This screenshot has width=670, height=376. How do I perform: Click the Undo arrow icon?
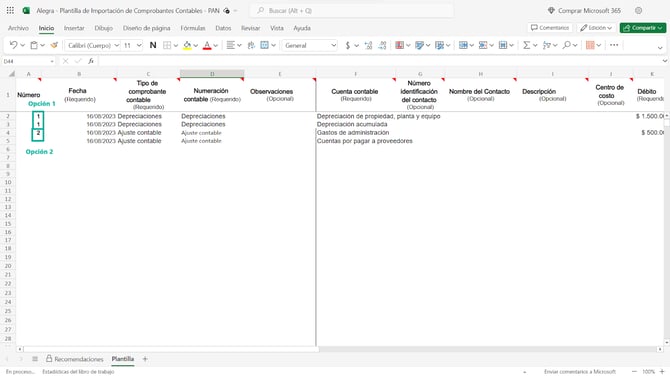tap(13, 45)
